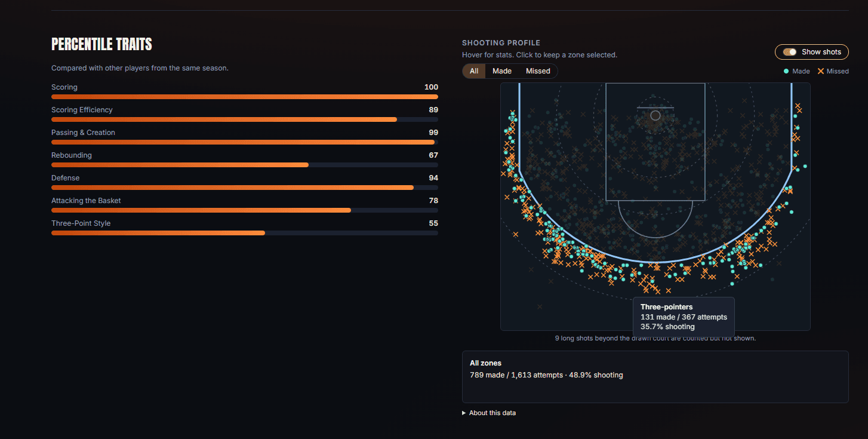Image resolution: width=868 pixels, height=439 pixels.
Task: Click the 35.7% shooting text
Action: (x=667, y=327)
